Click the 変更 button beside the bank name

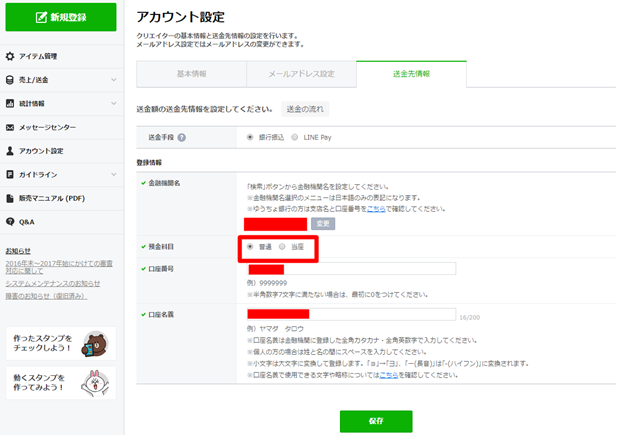[x=323, y=224]
